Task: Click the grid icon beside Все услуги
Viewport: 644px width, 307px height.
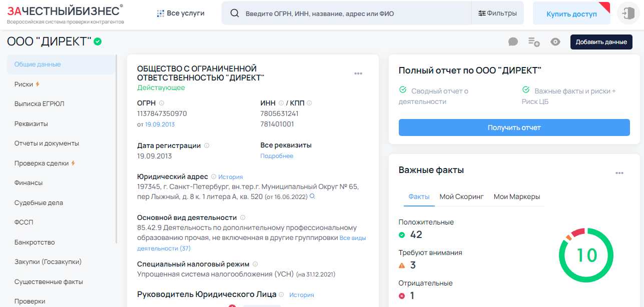Action: [161, 13]
